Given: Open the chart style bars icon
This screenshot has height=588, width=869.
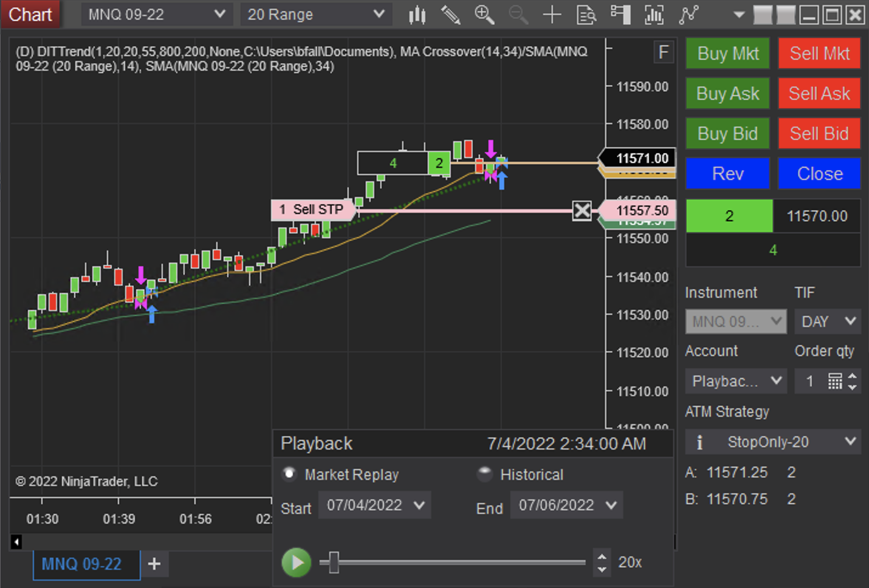Looking at the screenshot, I should [x=417, y=15].
